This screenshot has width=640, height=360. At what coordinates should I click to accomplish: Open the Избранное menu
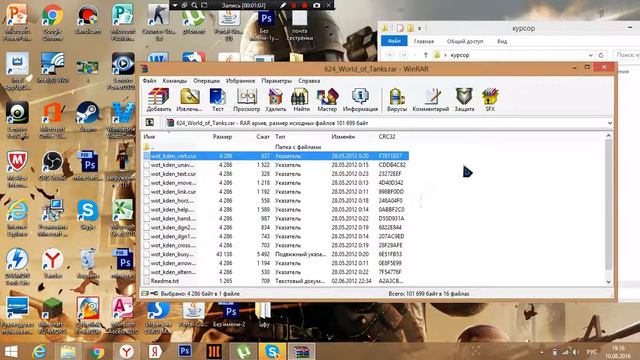[240, 81]
